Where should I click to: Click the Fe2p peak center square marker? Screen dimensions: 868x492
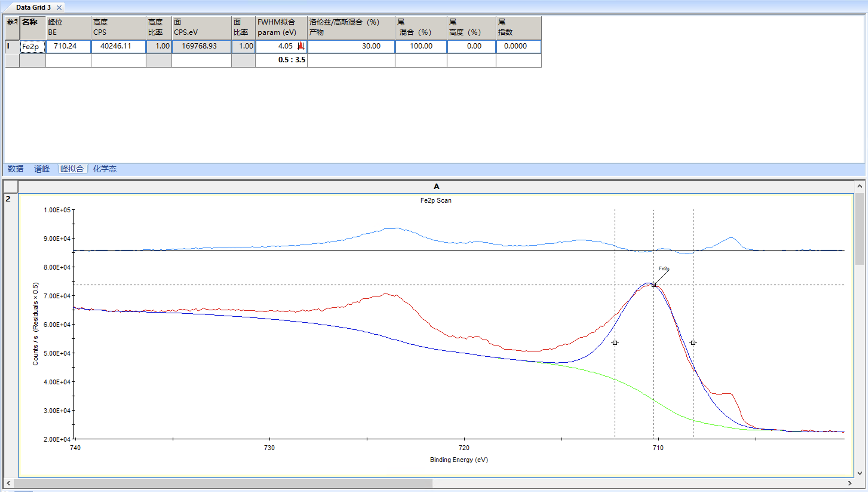coord(654,285)
